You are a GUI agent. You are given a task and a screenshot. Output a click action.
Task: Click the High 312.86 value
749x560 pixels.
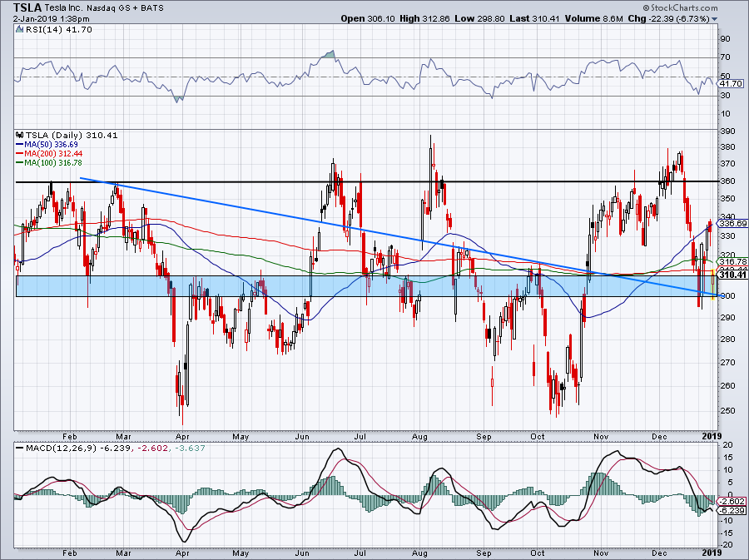click(x=424, y=18)
